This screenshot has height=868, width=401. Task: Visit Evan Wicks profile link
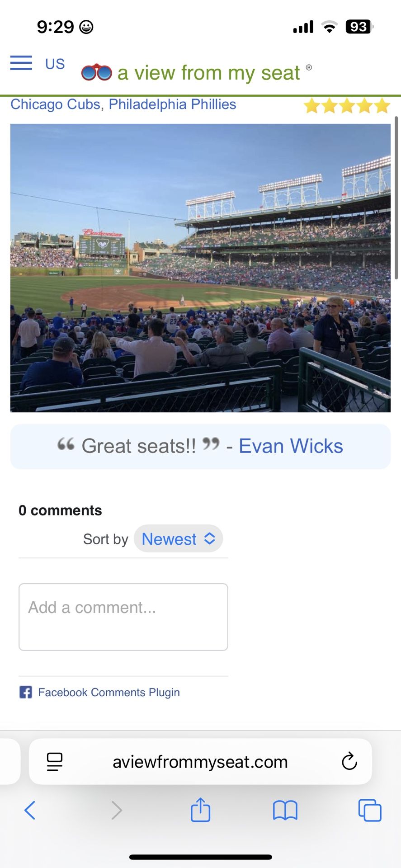(x=291, y=446)
